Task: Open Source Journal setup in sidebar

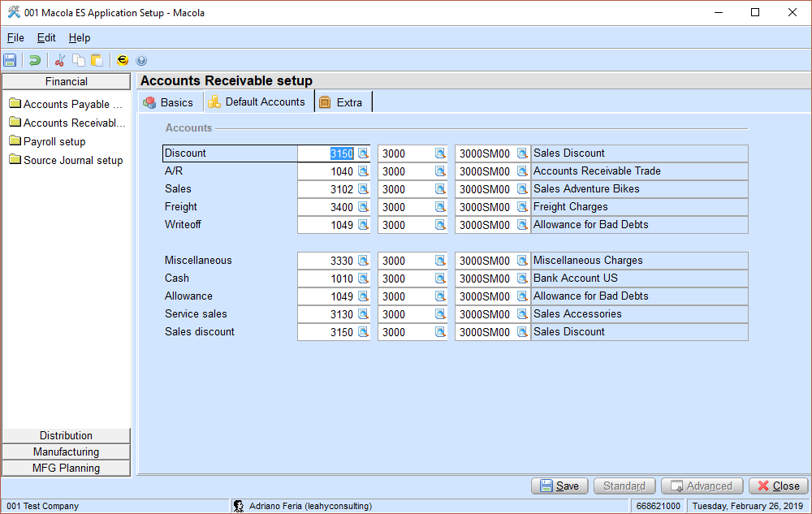Action: (x=67, y=160)
